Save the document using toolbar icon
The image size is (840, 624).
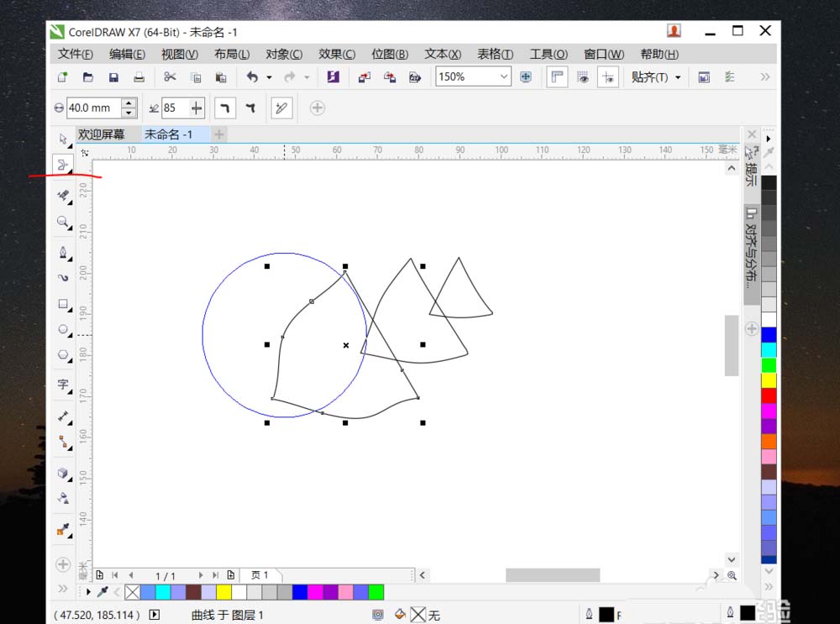(113, 76)
